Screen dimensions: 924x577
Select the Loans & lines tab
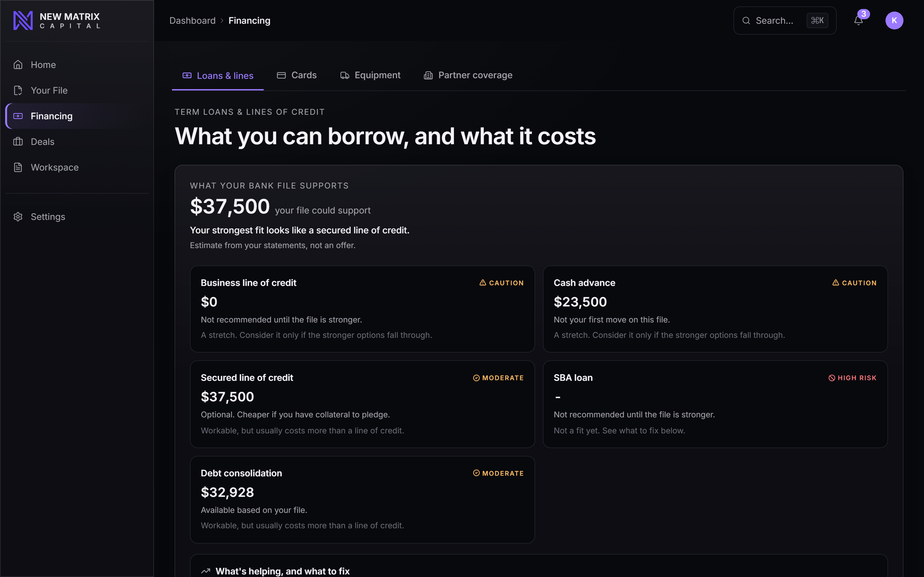point(218,76)
